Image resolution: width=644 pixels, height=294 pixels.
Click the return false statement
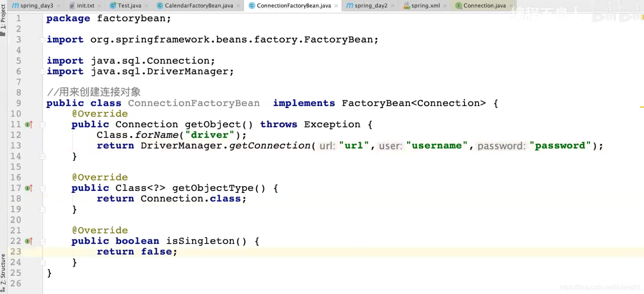click(137, 252)
